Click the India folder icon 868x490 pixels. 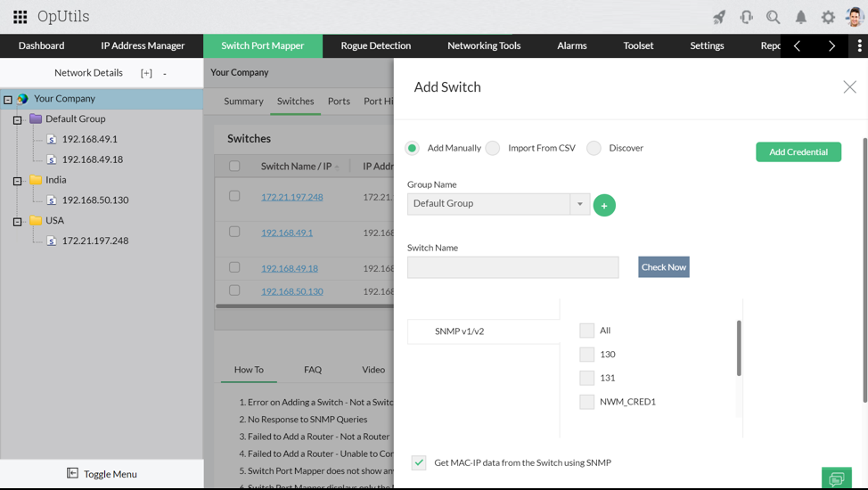[x=36, y=179]
